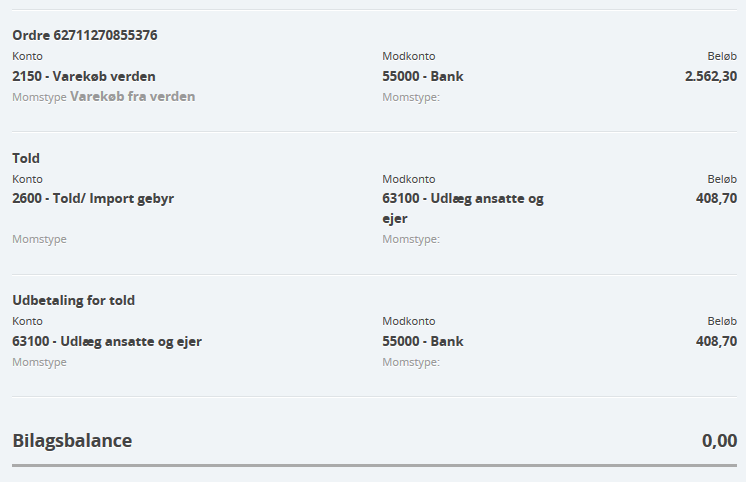This screenshot has width=746, height=482.
Task: Click the Ordre 62711270855376 heading
Action: 85,36
